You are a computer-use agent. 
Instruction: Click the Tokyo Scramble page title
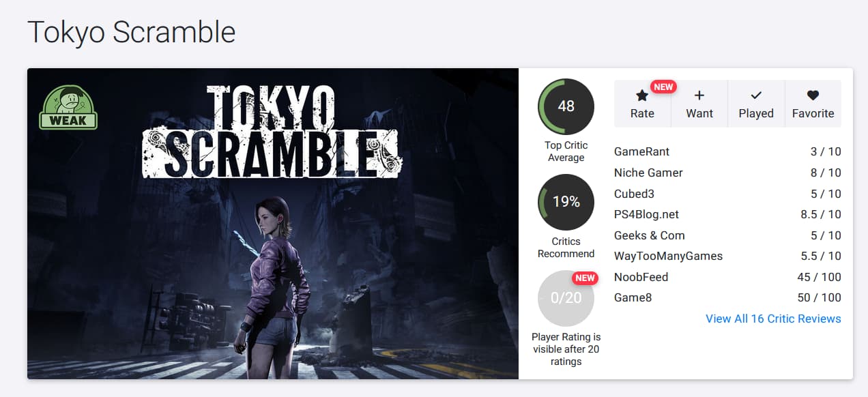tap(131, 33)
